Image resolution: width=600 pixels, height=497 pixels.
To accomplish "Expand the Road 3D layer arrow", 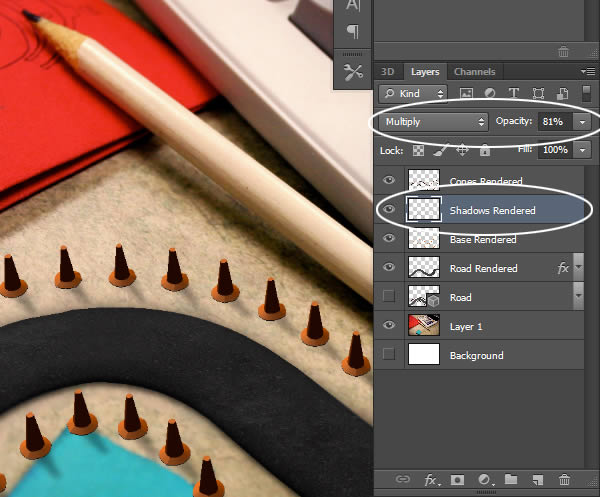I will point(579,296).
